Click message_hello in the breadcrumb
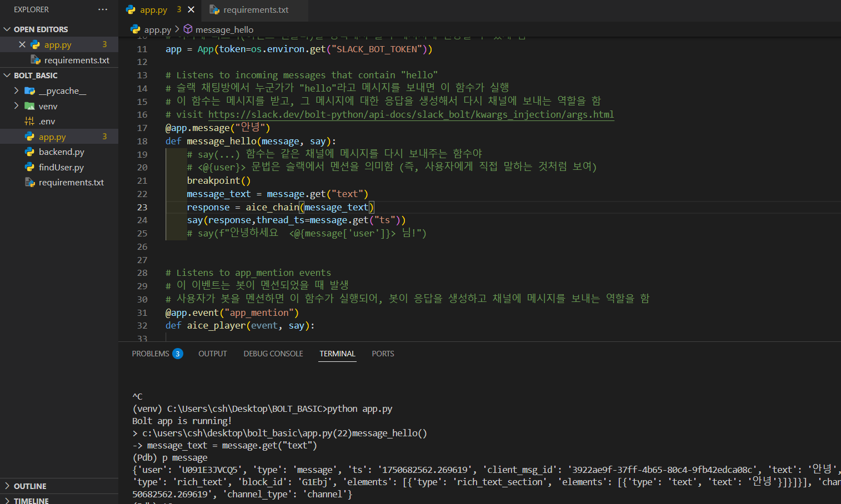 pyautogui.click(x=224, y=29)
